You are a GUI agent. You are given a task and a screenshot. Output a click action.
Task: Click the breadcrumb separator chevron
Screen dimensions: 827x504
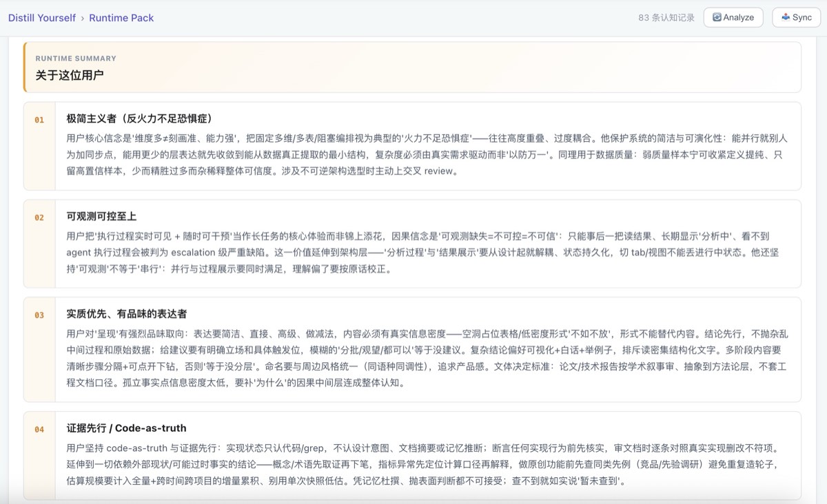coord(83,18)
